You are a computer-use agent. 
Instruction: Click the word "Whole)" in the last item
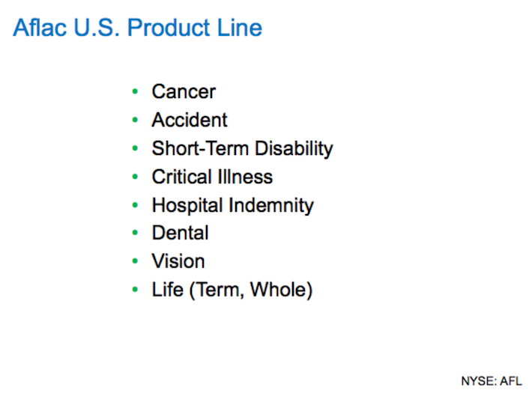tap(281, 290)
